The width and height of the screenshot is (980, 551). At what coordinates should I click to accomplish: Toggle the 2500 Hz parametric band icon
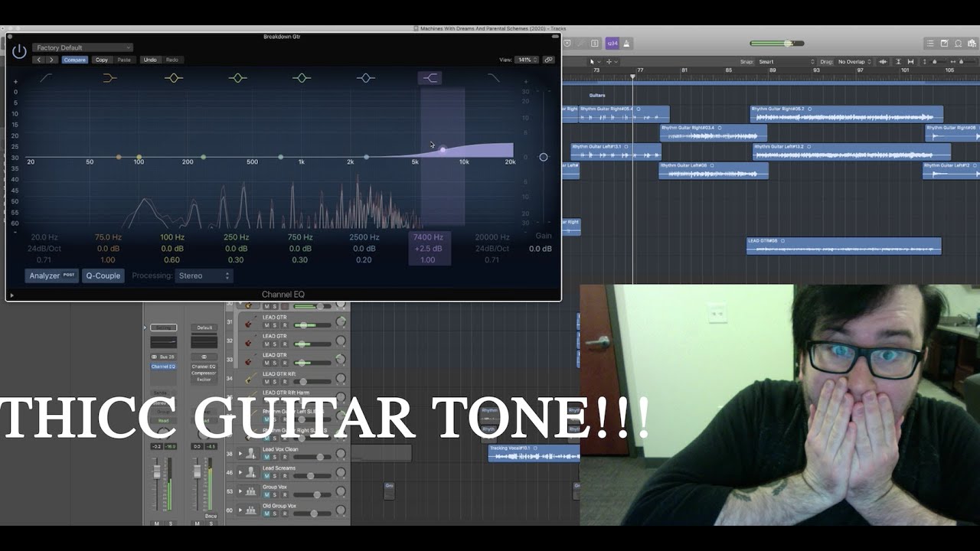(365, 77)
